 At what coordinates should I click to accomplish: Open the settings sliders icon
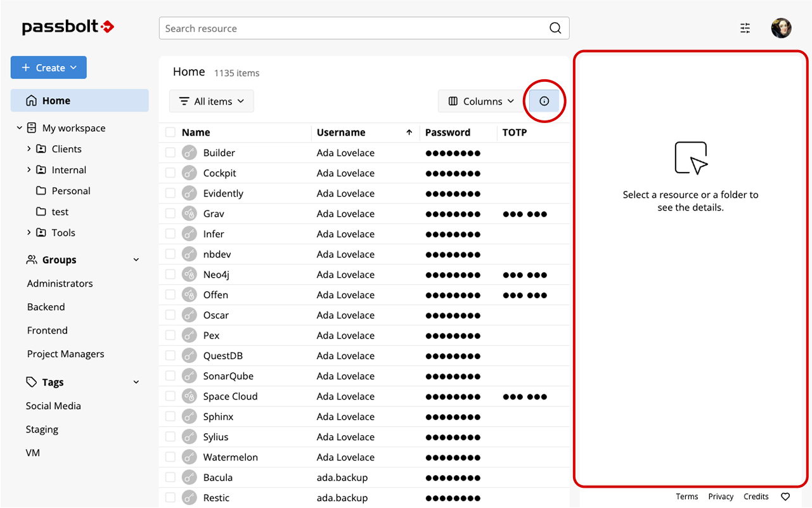[x=745, y=28]
